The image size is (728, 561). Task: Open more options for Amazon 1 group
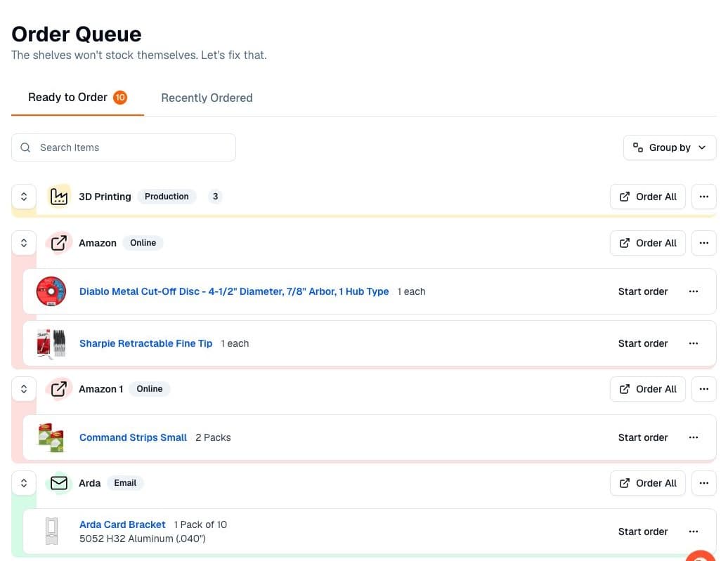pos(704,389)
